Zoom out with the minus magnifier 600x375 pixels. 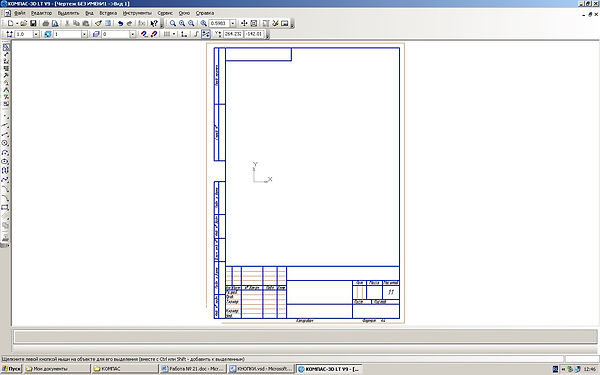(x=191, y=23)
